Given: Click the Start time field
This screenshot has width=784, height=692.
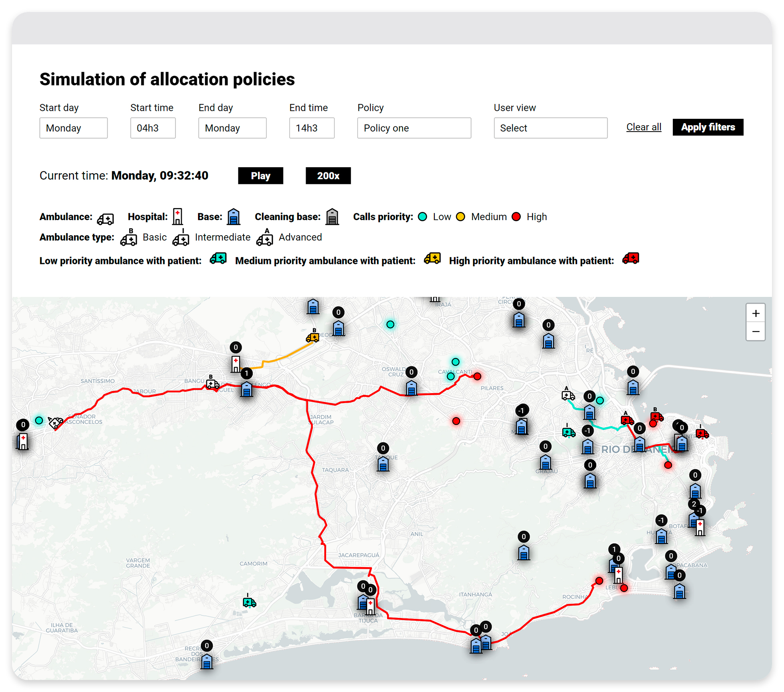Looking at the screenshot, I should pos(153,128).
